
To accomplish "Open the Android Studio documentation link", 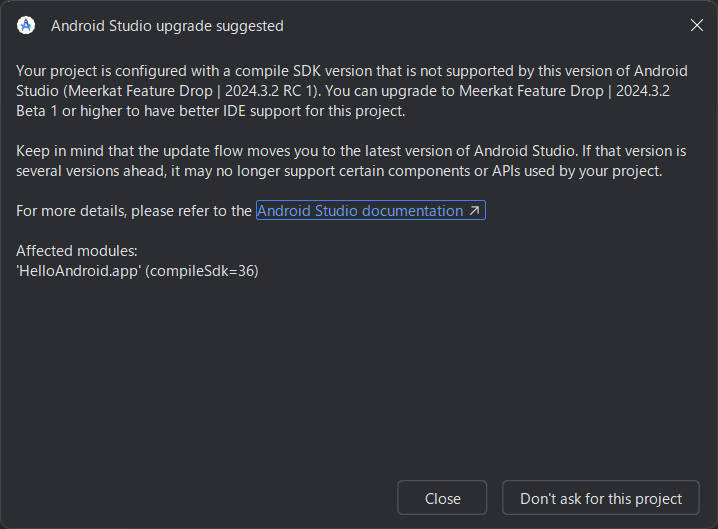I will 360,211.
